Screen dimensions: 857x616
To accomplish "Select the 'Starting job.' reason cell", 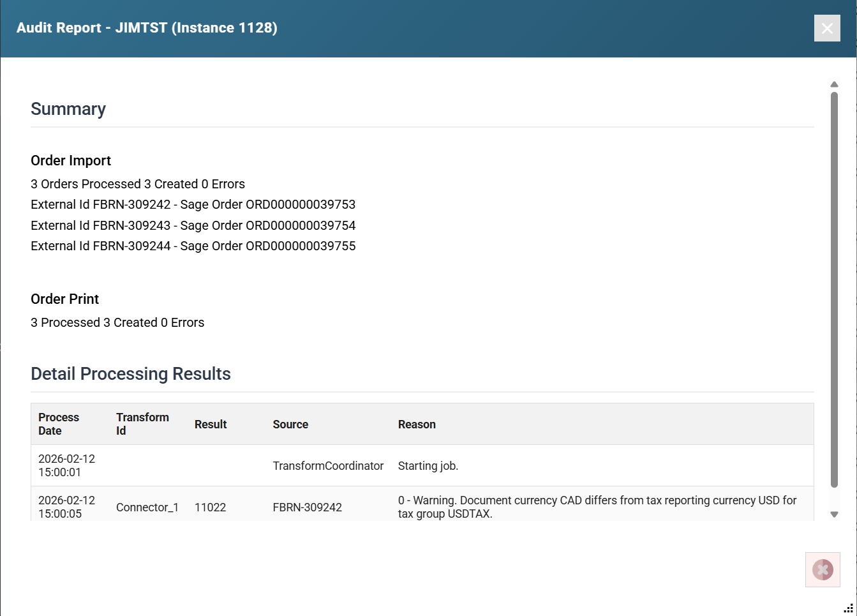I will (x=428, y=466).
